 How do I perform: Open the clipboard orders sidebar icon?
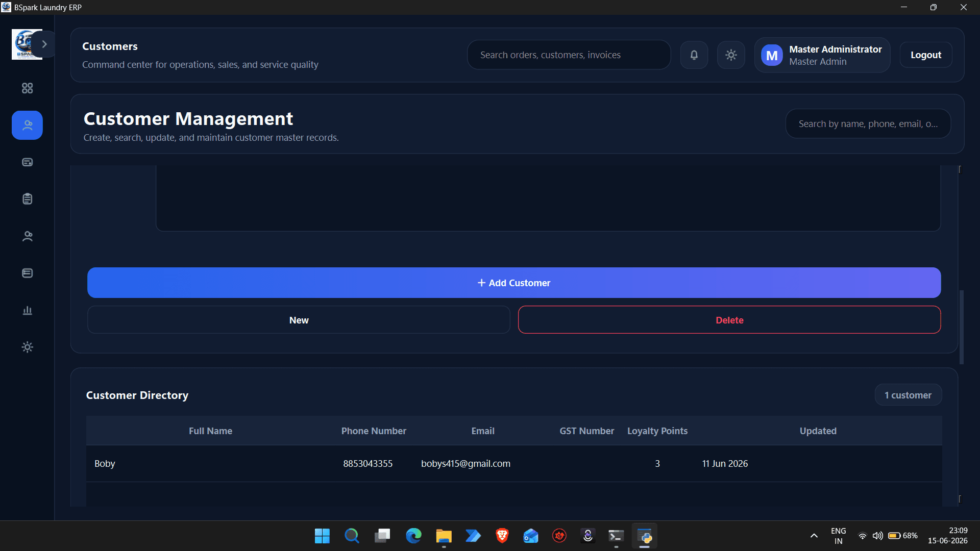[28, 199]
